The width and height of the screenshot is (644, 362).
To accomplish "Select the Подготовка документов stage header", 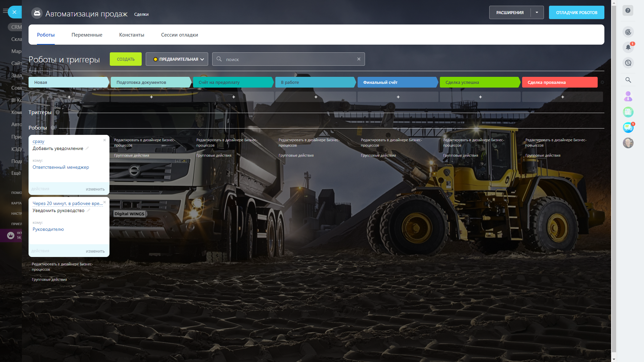I will [151, 82].
